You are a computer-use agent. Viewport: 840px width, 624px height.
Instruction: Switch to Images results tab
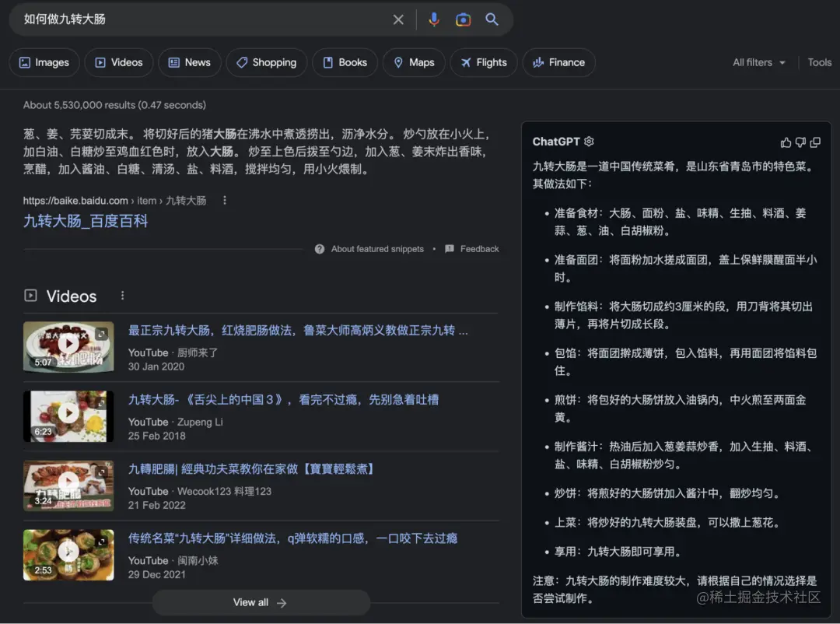coord(44,63)
